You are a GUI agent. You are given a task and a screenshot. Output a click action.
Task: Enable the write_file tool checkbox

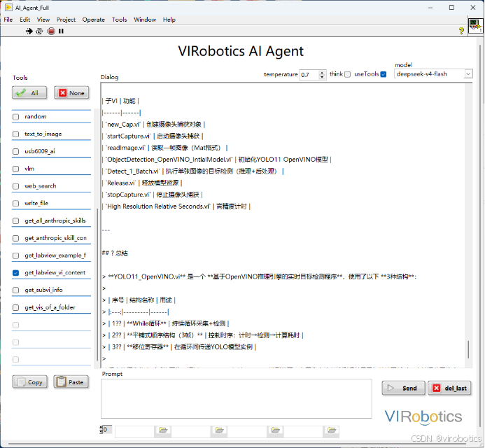[x=16, y=203]
